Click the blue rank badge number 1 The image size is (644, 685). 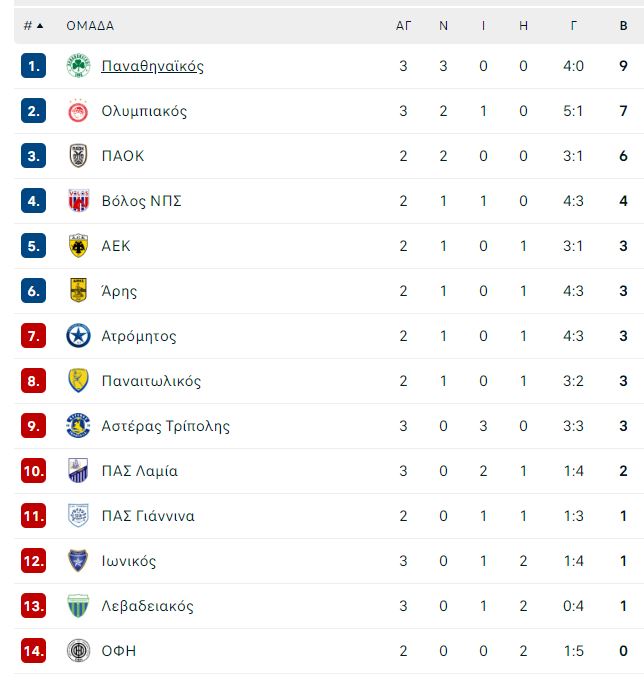pyautogui.click(x=33, y=66)
